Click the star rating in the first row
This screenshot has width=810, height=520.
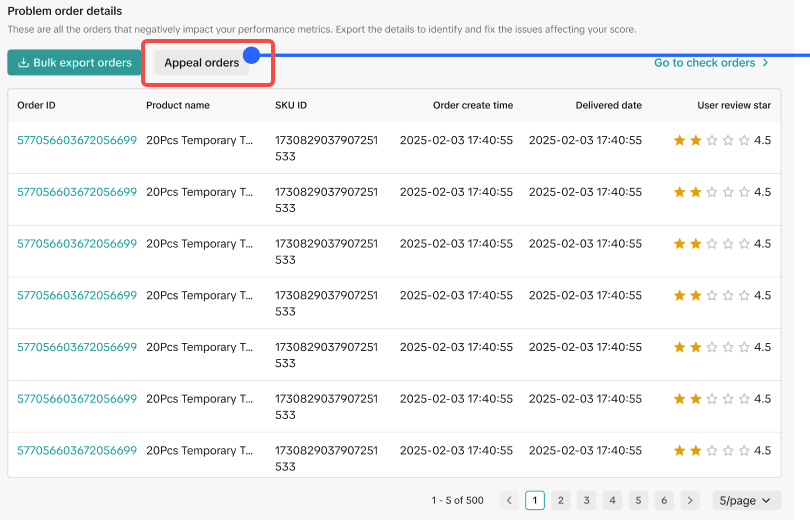(711, 140)
